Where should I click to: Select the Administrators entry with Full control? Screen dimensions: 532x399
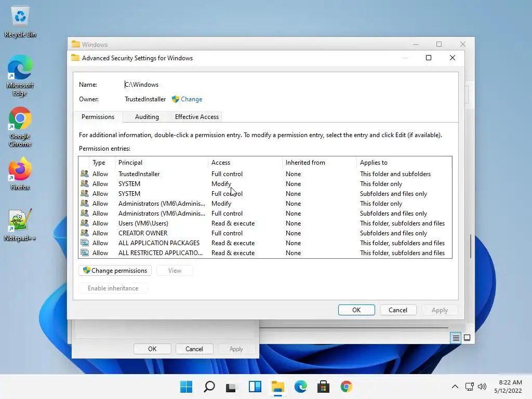(265, 213)
